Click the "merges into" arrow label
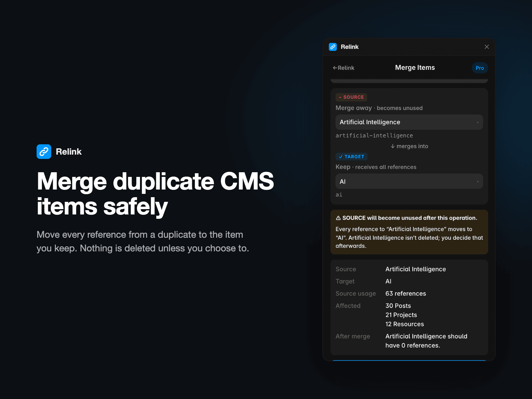This screenshot has width=532, height=399. [x=409, y=146]
